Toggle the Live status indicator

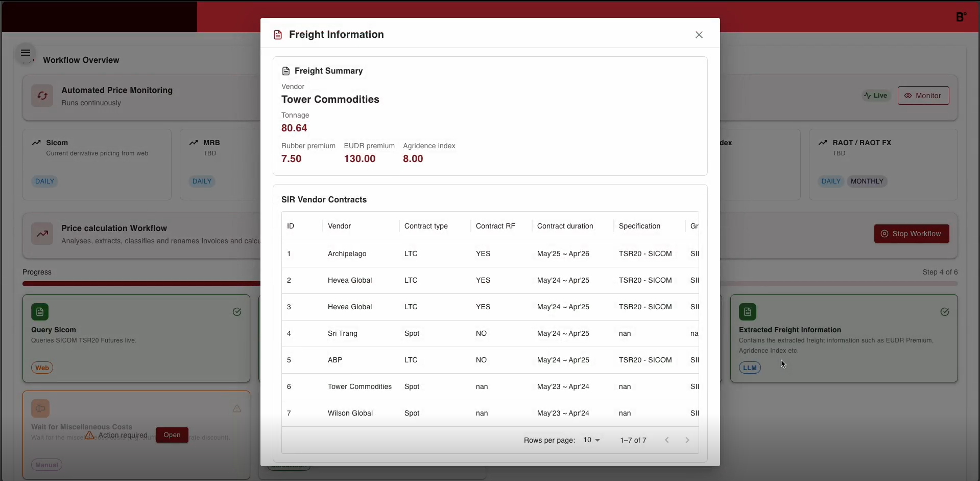876,96
